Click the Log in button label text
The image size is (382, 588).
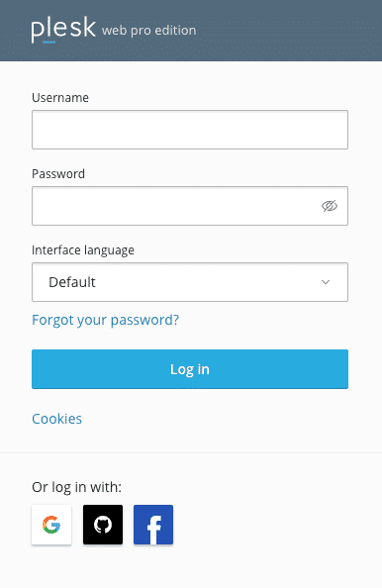(x=190, y=369)
